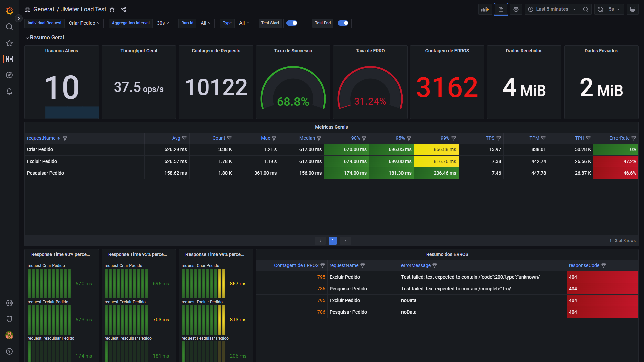Open Individual Request Criar Pedido dropdown

click(84, 23)
